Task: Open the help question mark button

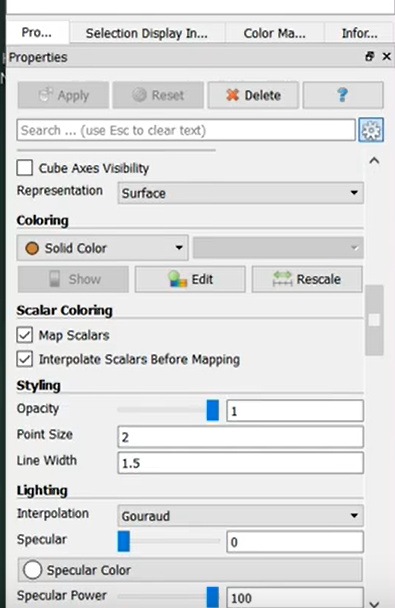Action: pos(343,95)
